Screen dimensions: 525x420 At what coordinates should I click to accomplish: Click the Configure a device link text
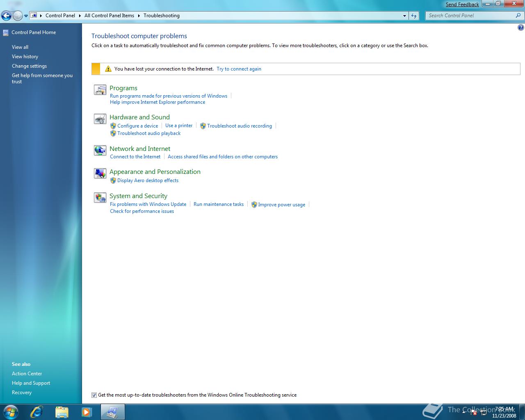138,126
